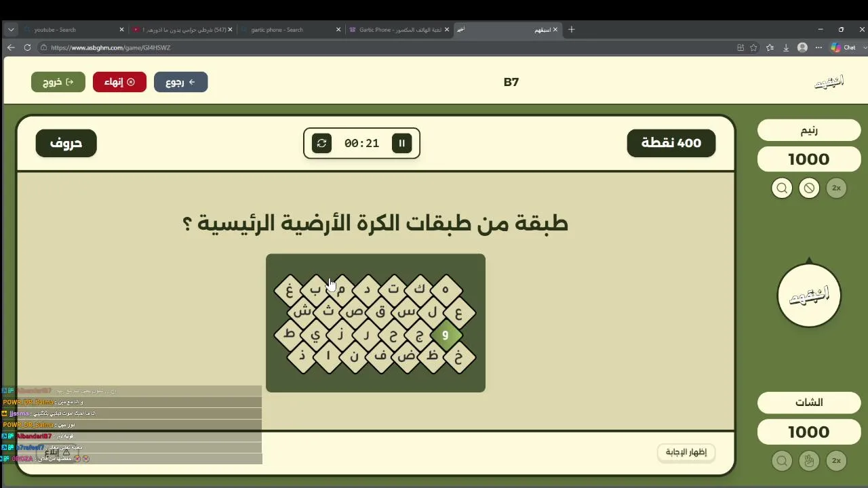Viewport: 868px width, 488px height.
Task: Open split screen icon in address bar
Action: point(741,47)
